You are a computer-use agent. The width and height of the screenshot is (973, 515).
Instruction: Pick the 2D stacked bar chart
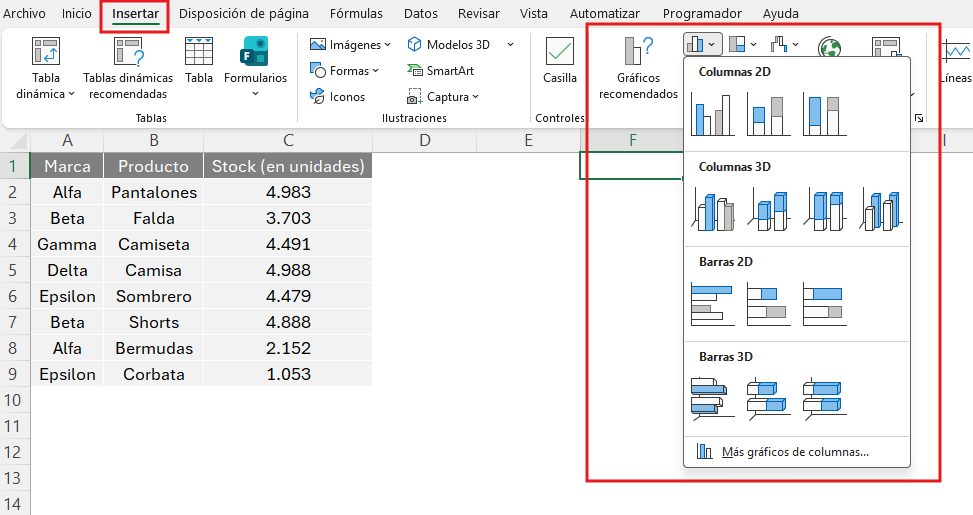768,305
